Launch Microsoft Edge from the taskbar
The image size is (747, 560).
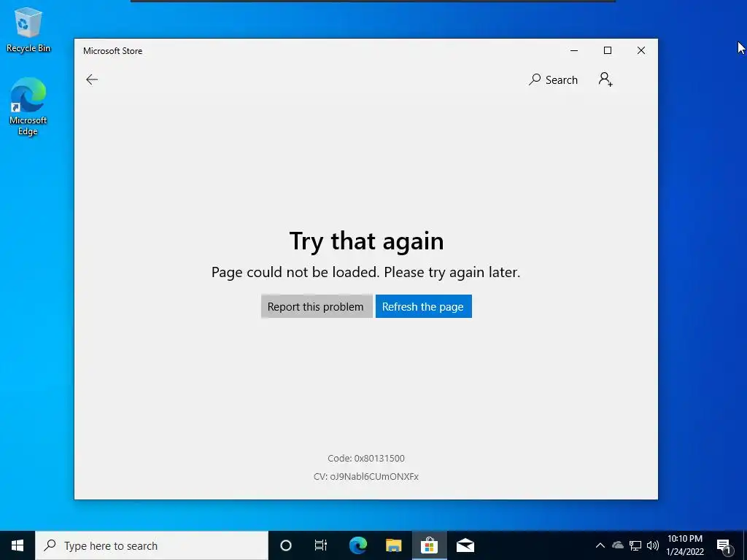coord(357,545)
